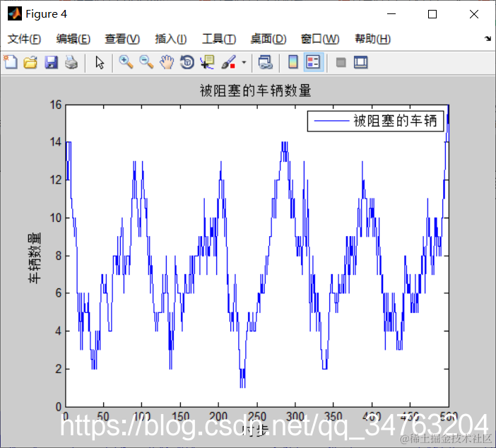This screenshot has height=448, width=496.
Task: Click the Link Plot icon
Action: click(265, 62)
